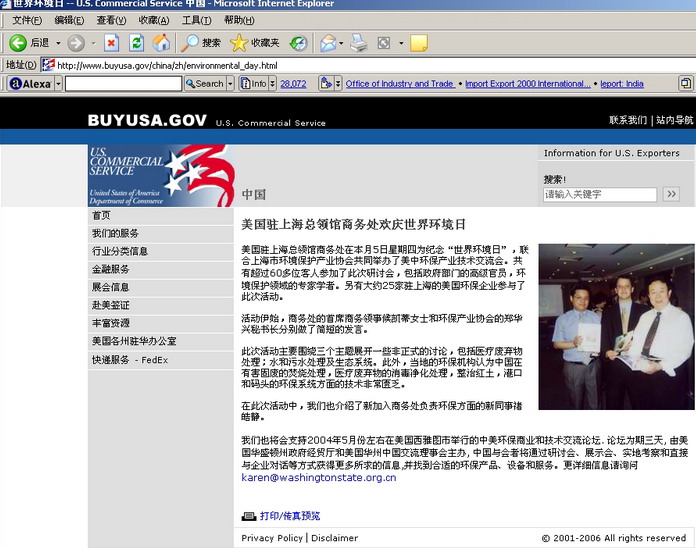
Task: Open the 查看(V) menu
Action: coord(111,20)
